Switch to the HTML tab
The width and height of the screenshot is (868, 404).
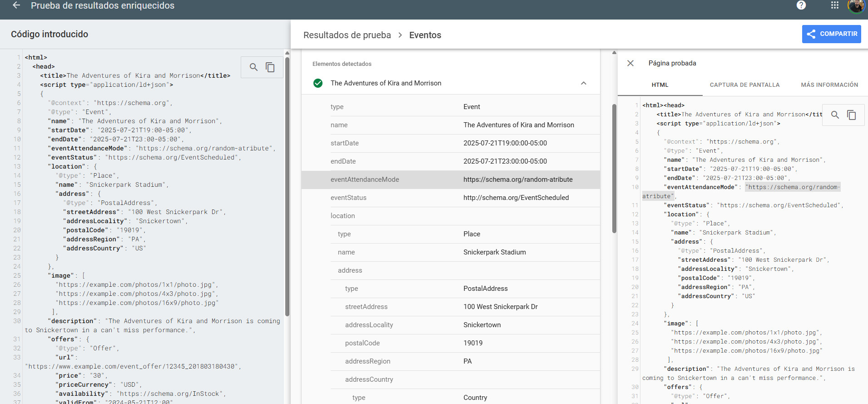point(660,85)
